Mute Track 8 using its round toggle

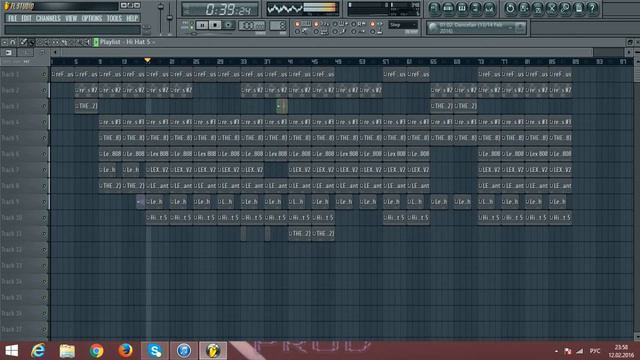click(44, 186)
